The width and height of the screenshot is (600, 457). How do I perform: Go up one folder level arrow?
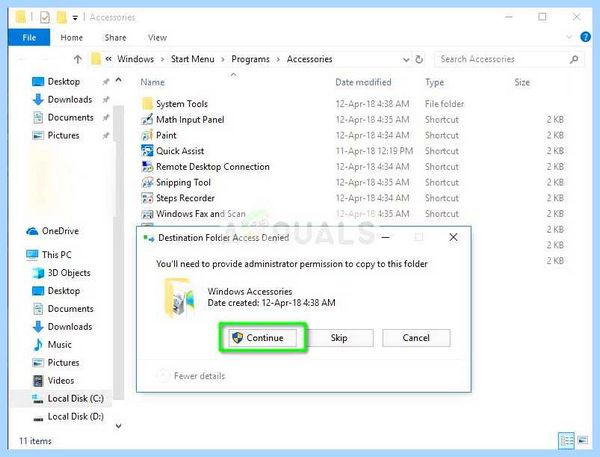point(78,59)
